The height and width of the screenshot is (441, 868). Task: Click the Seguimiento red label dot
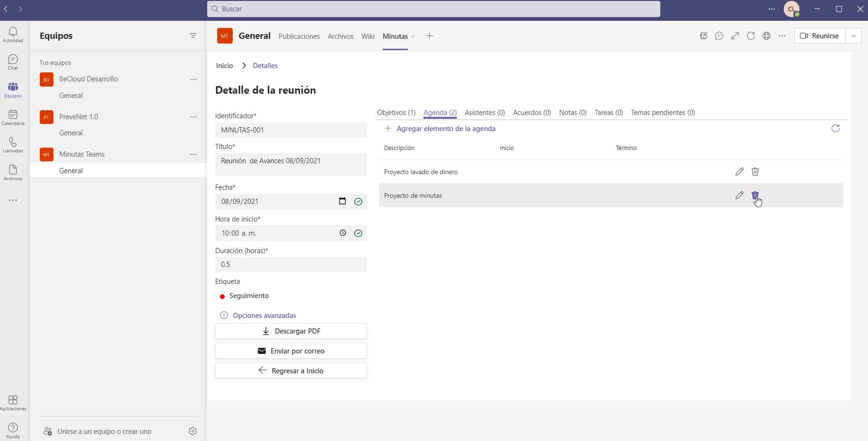click(x=222, y=297)
